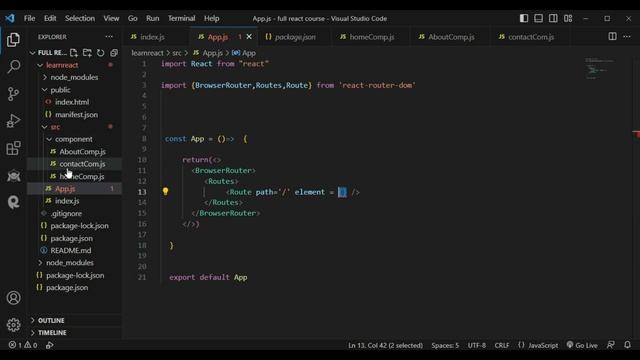Open the Explorer view in activity bar
This screenshot has width=640, height=360.
click(13, 40)
